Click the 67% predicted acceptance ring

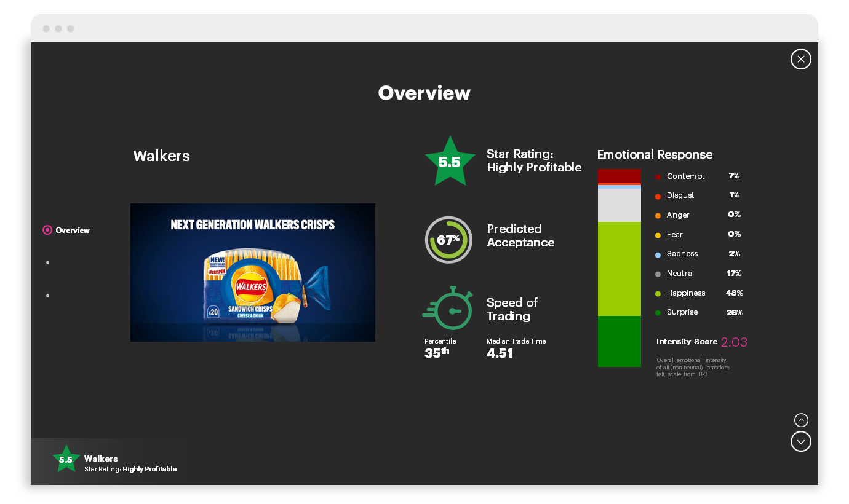(449, 240)
